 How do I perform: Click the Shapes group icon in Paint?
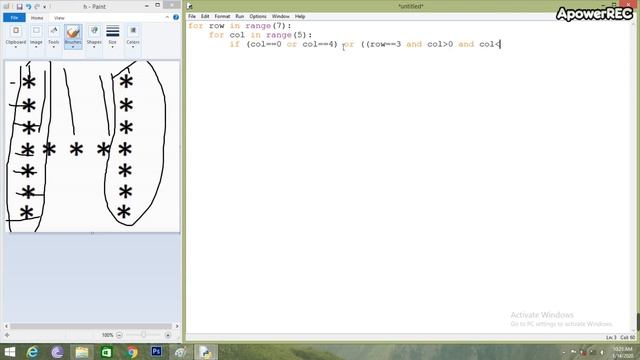point(94,31)
